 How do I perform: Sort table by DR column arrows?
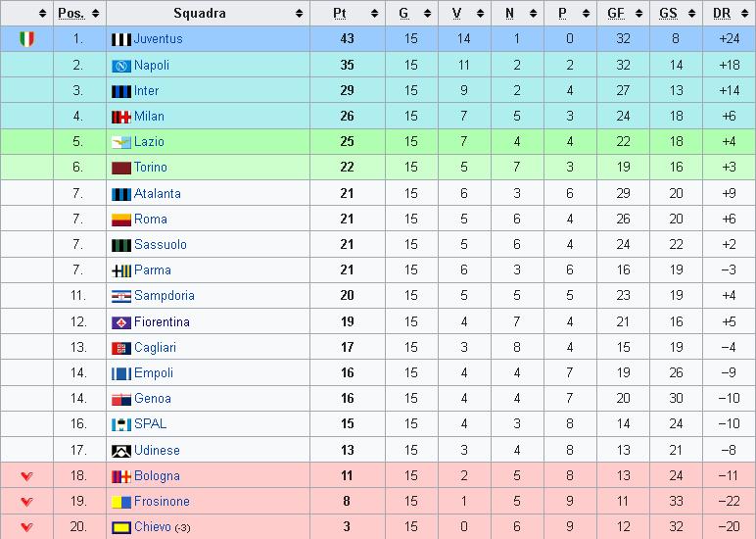[x=744, y=14]
